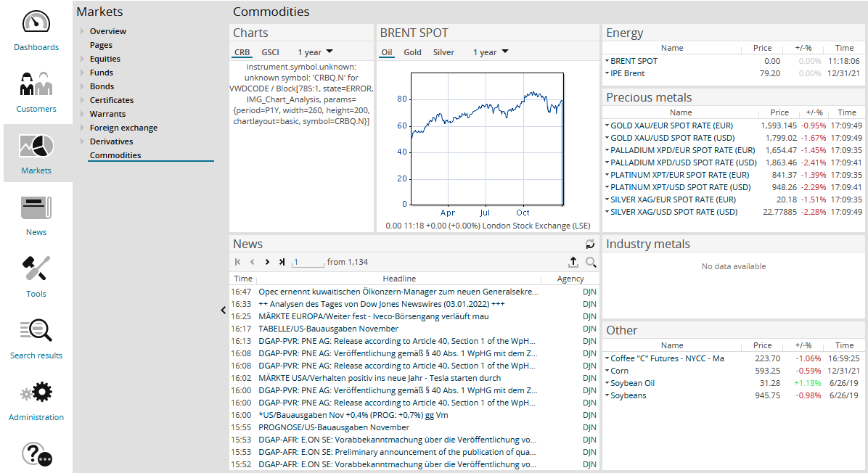
Task: Switch to the Gold chart tab
Action: tap(412, 52)
